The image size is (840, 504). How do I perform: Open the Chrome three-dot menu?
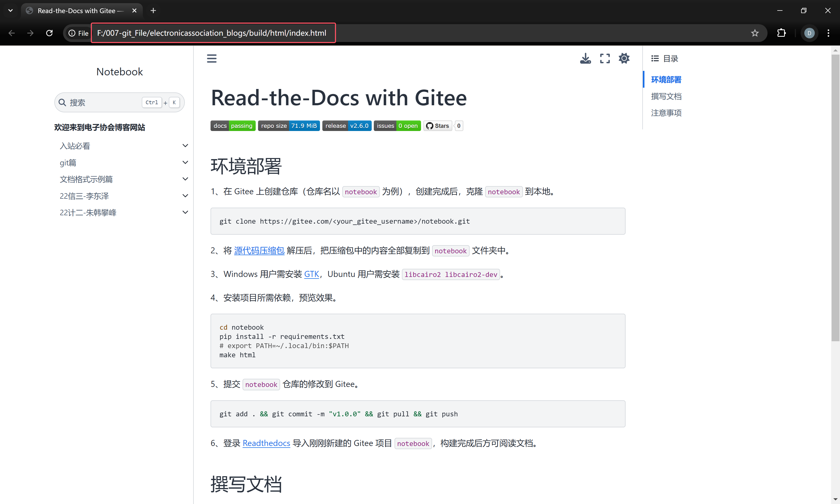tap(828, 33)
